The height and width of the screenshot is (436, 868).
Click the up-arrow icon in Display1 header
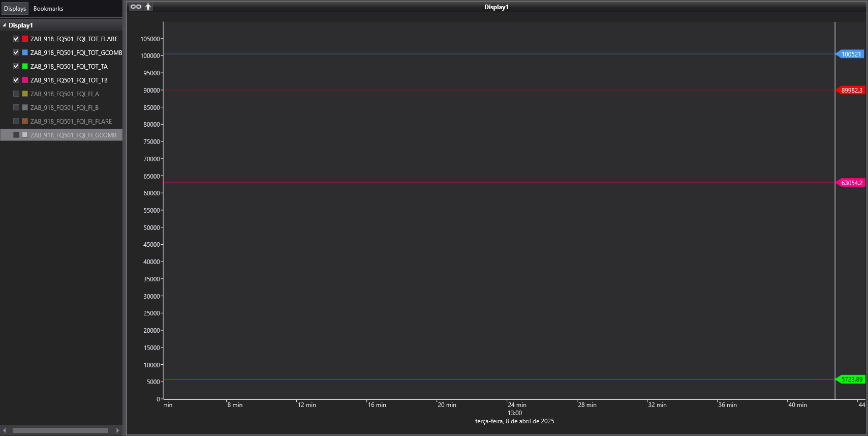[x=148, y=7]
